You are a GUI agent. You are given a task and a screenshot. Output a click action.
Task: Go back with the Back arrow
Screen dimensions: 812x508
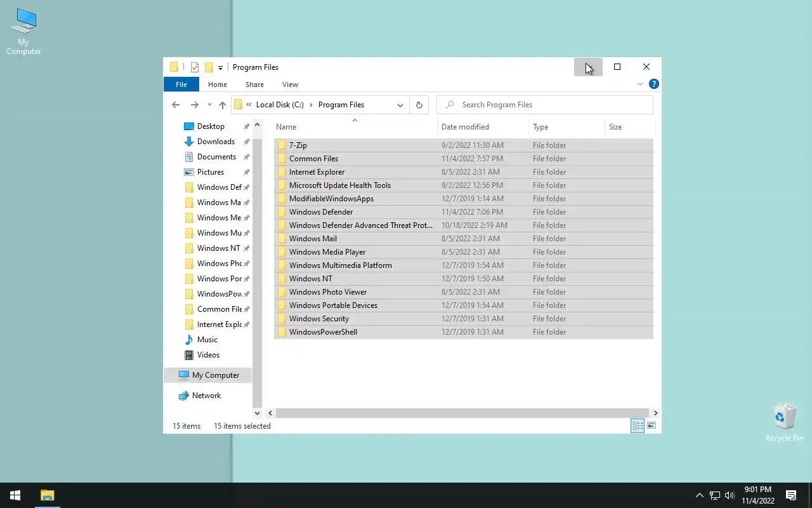[176, 105]
